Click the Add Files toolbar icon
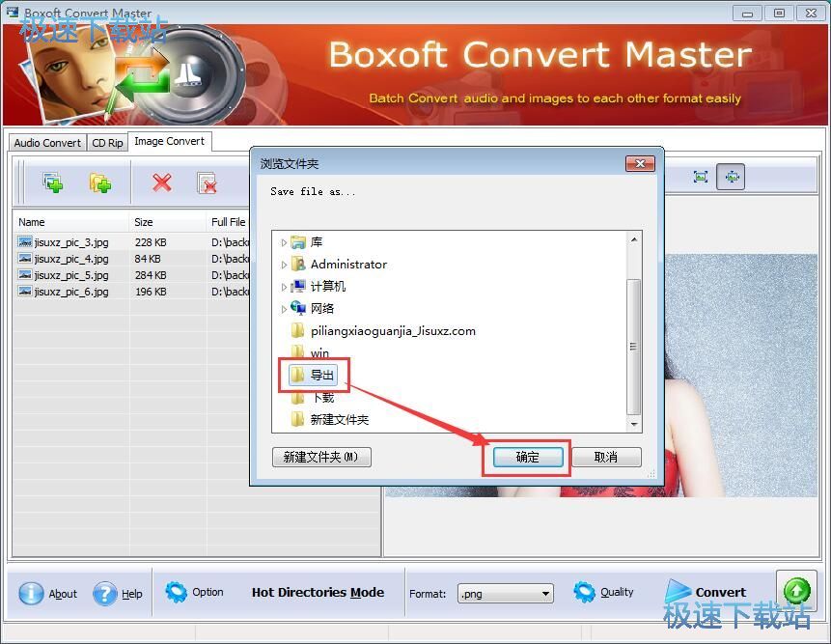This screenshot has height=644, width=831. pos(52,182)
